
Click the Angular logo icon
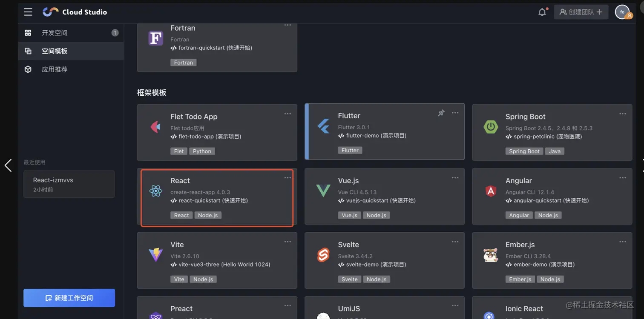click(x=491, y=191)
